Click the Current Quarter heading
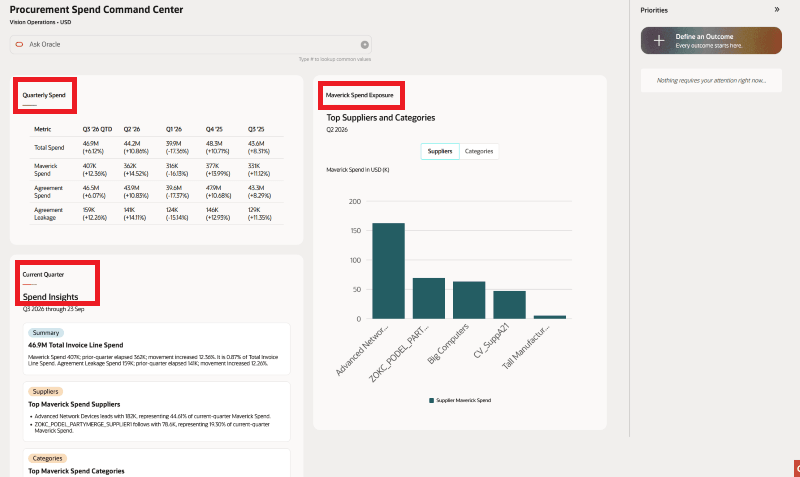This screenshot has width=800, height=477. 43,274
